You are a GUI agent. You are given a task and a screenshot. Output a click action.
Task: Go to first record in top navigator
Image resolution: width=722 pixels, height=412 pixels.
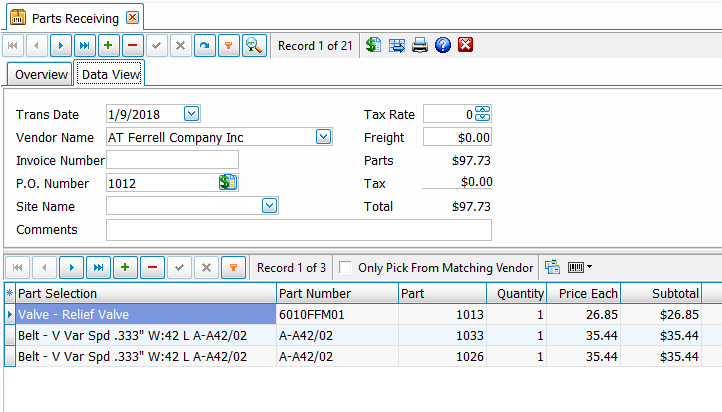pyautogui.click(x=13, y=46)
